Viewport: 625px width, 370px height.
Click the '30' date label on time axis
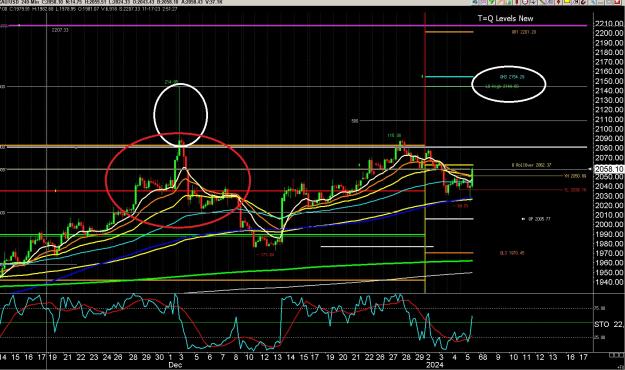[x=159, y=357]
